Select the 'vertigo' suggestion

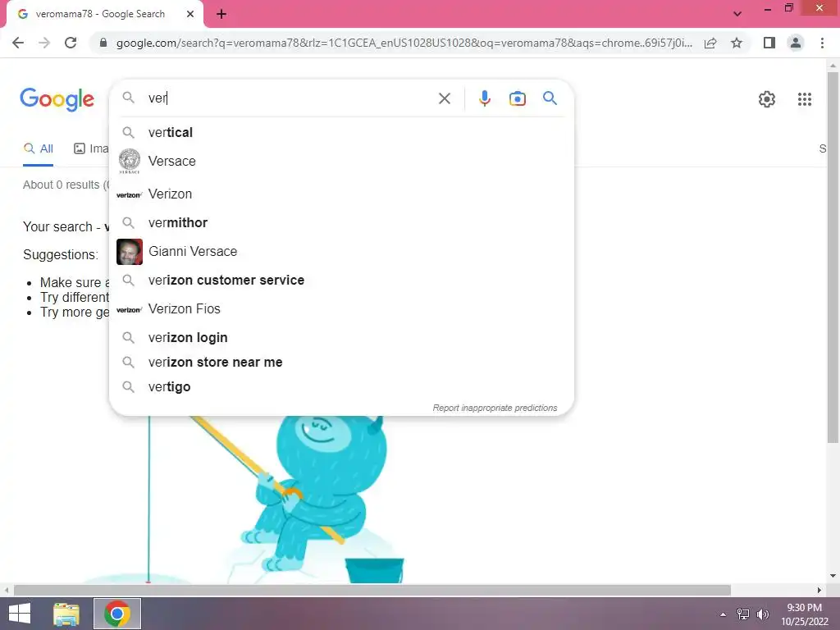click(x=341, y=387)
